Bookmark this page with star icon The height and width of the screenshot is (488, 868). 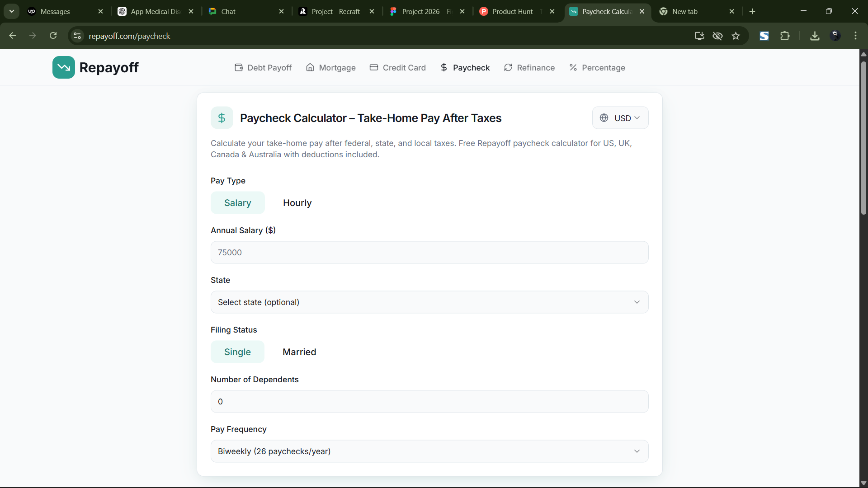[x=736, y=36]
